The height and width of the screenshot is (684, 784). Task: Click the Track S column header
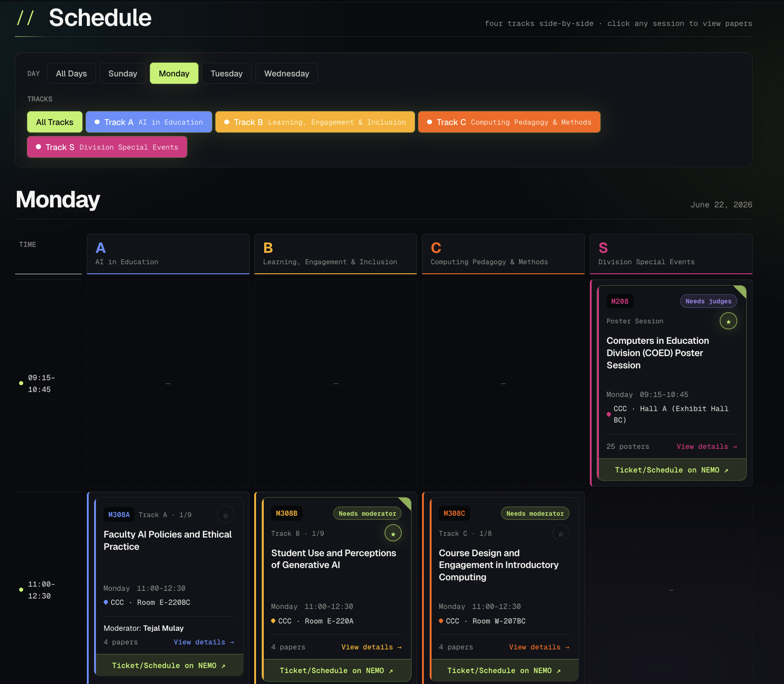[671, 254]
